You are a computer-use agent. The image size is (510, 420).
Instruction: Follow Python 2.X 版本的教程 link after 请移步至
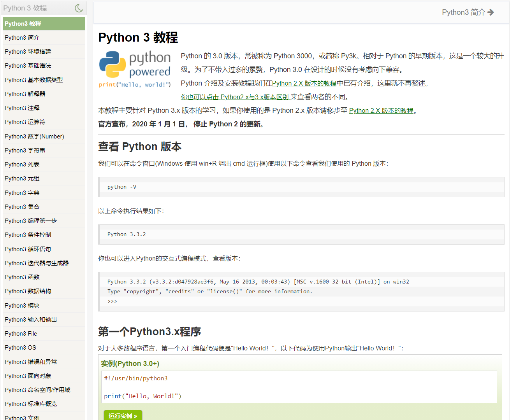click(x=381, y=110)
